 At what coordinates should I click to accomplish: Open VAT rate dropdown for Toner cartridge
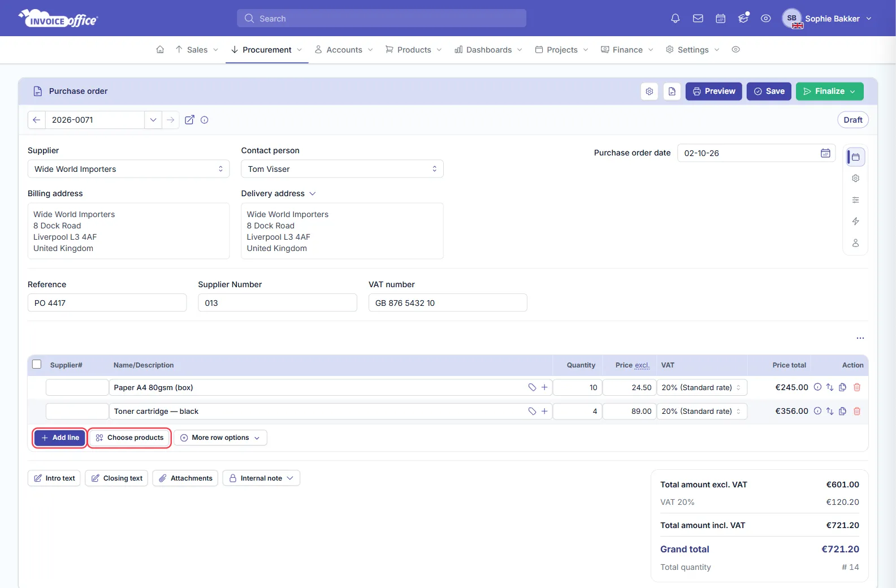[x=702, y=412]
